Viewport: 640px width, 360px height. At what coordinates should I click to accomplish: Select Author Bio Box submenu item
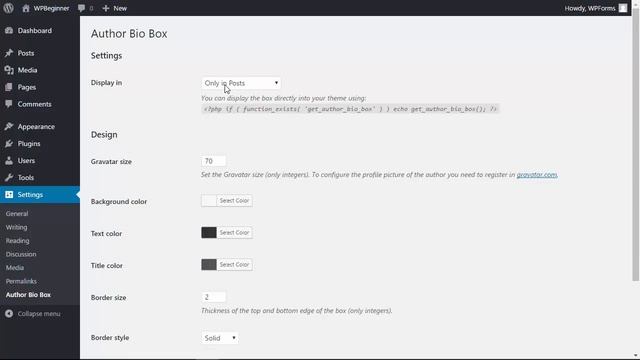pyautogui.click(x=28, y=294)
